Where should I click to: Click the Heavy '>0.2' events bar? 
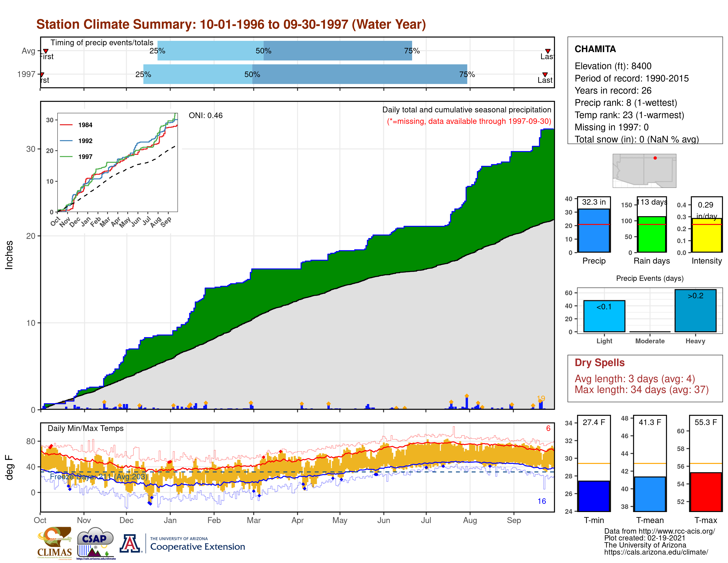[x=695, y=310]
